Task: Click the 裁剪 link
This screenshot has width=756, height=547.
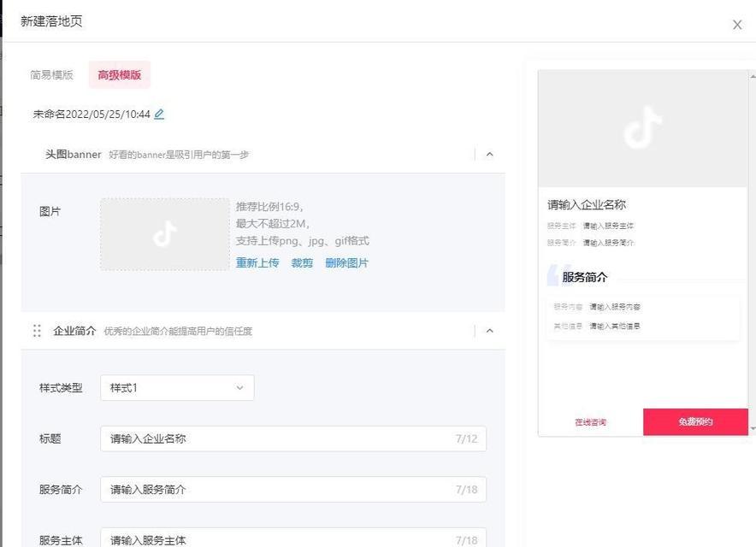Action: coord(302,262)
